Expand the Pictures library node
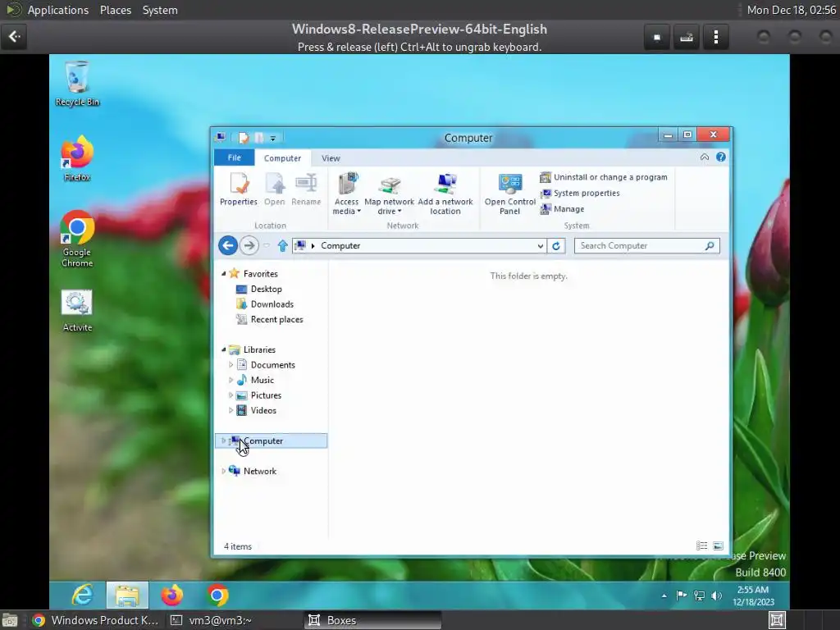The image size is (840, 630). [231, 395]
